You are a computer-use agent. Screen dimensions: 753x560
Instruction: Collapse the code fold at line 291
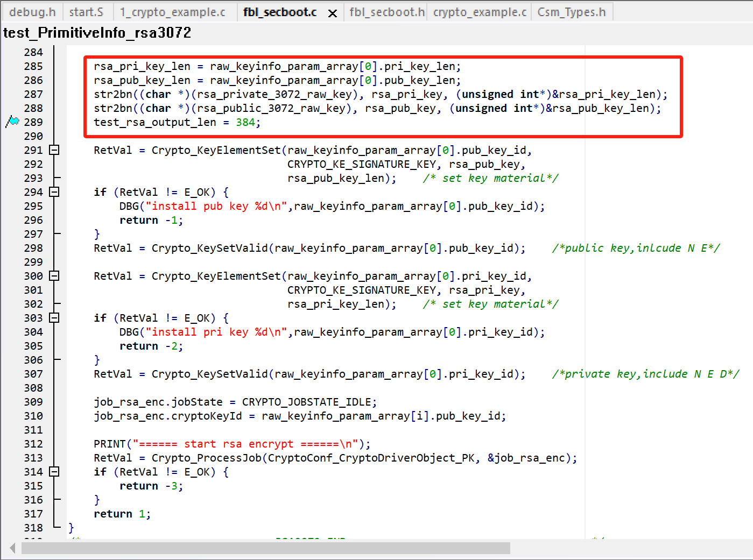coord(54,150)
